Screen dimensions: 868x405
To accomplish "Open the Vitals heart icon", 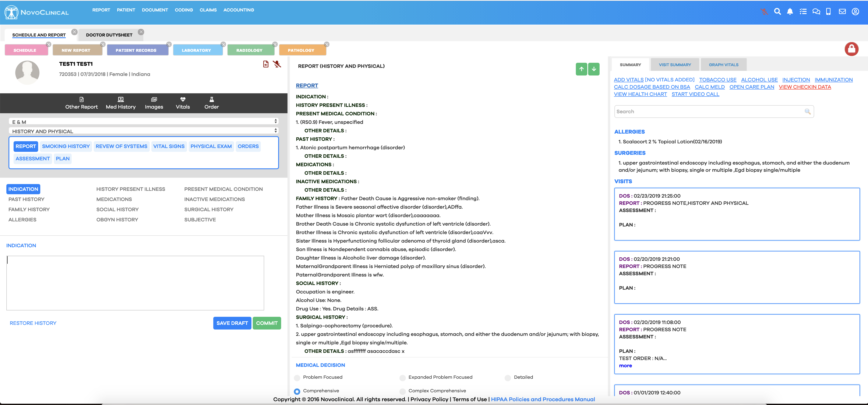I will [x=183, y=99].
